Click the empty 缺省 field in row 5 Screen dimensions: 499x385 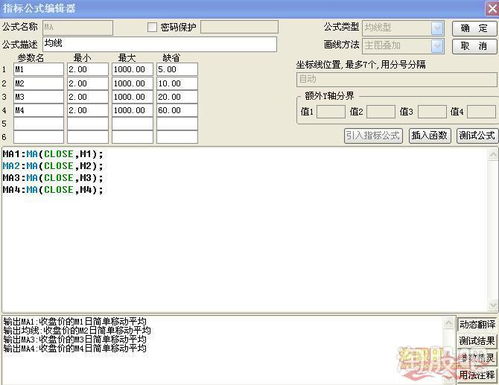[177, 124]
